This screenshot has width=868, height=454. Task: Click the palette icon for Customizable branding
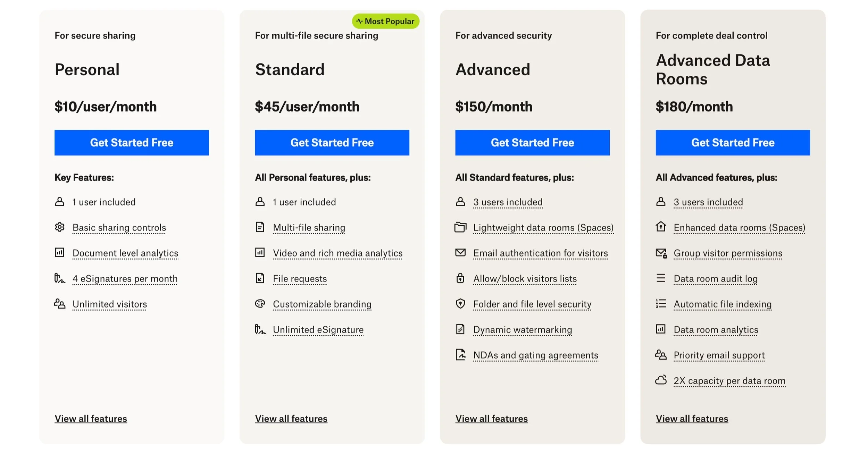coord(260,304)
